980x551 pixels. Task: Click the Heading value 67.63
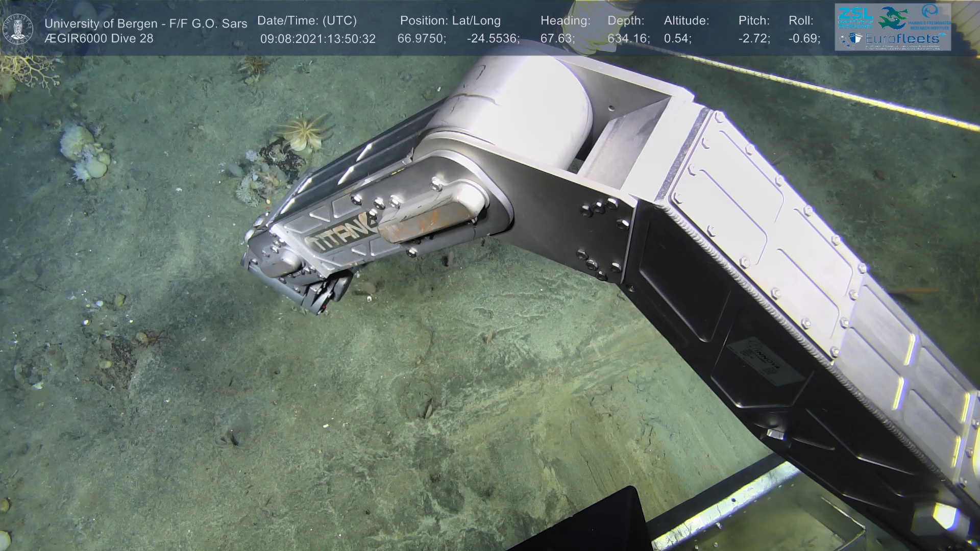557,39
